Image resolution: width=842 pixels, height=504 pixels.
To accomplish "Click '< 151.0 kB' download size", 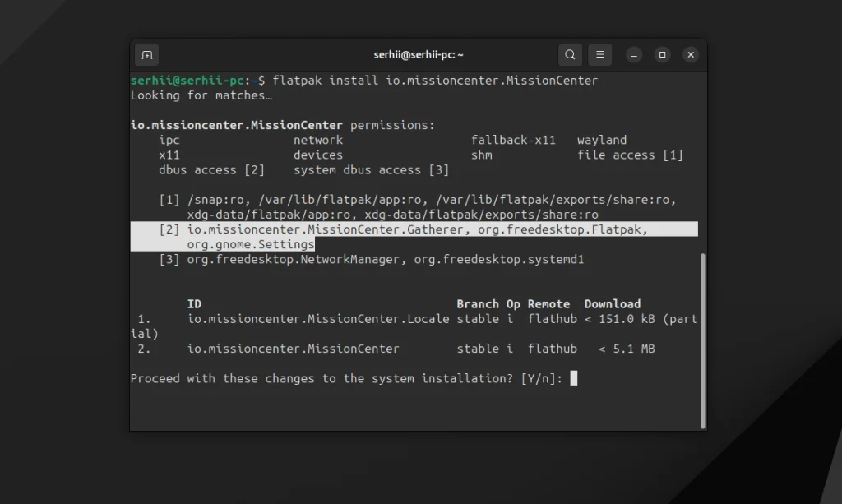I will pos(619,319).
